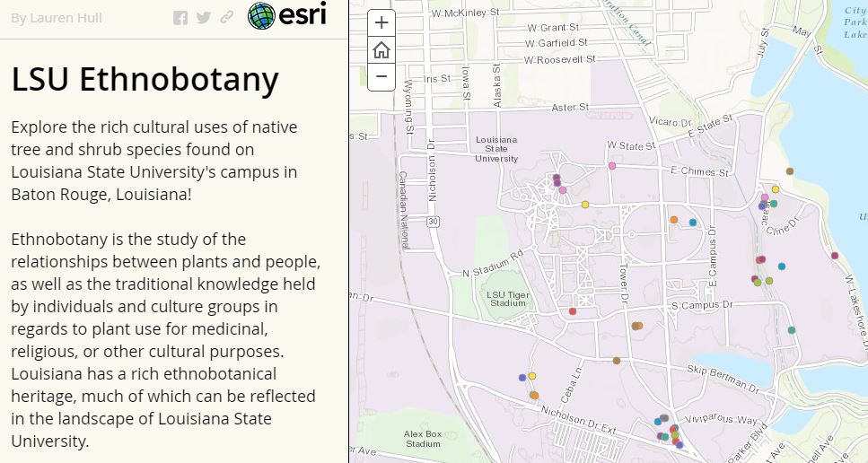Click the "By Lauren Hull" author text
The height and width of the screenshot is (463, 868).
click(55, 18)
